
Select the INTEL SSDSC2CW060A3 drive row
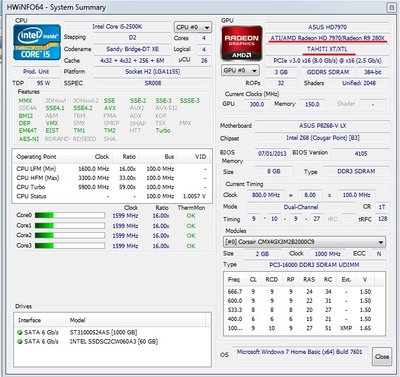[x=112, y=342]
